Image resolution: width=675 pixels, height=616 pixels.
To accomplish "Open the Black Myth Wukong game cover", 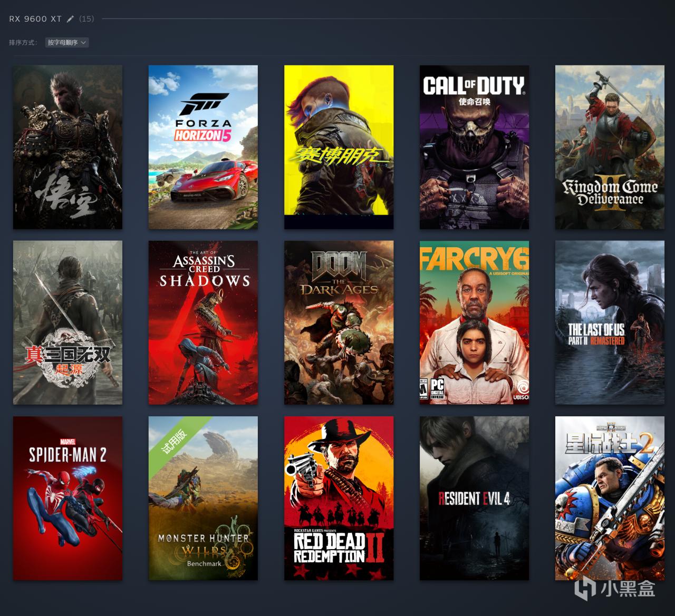I will point(67,147).
